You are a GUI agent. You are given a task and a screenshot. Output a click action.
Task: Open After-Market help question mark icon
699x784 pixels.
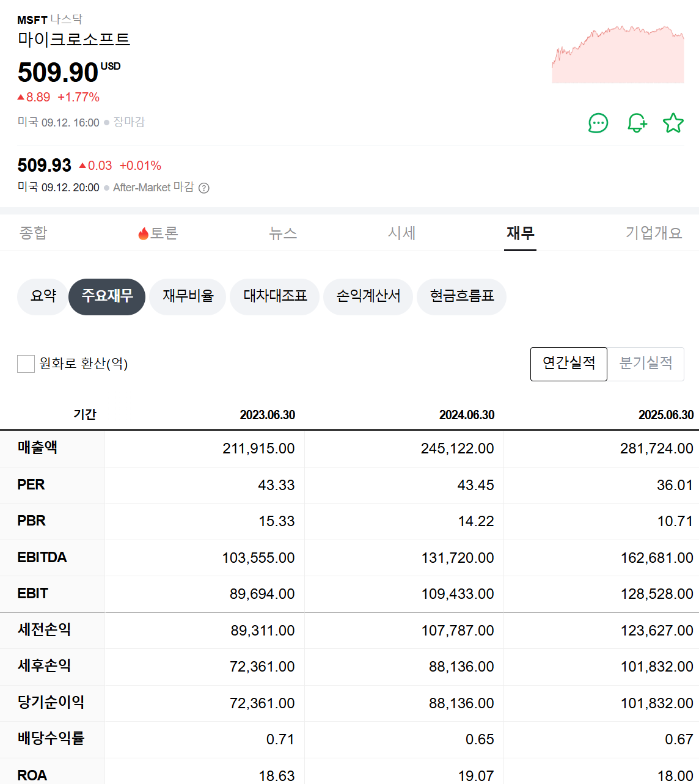coord(204,188)
